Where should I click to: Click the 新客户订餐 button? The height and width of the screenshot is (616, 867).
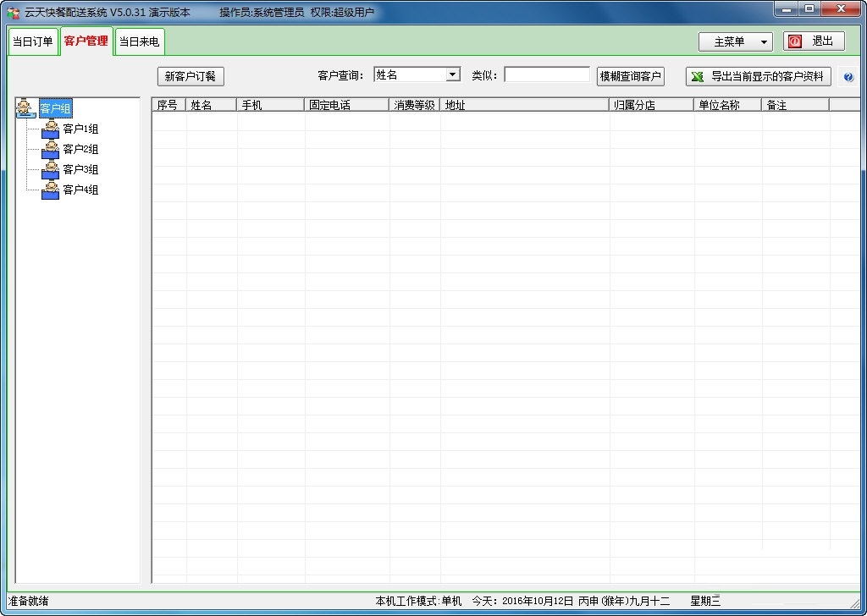tap(191, 76)
